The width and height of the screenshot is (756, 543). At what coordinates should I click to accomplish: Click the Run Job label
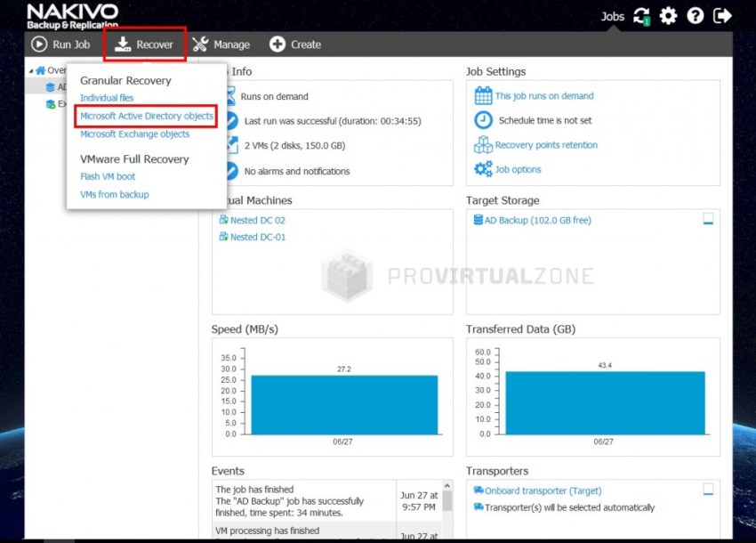(71, 45)
